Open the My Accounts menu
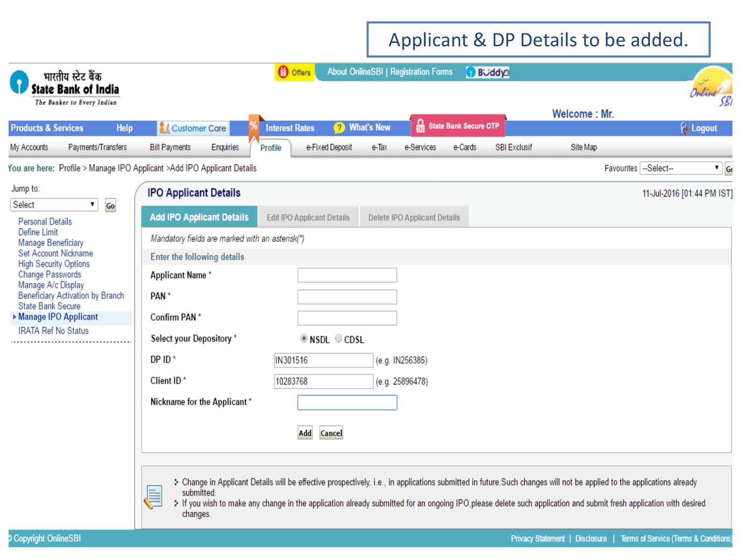 (x=29, y=147)
